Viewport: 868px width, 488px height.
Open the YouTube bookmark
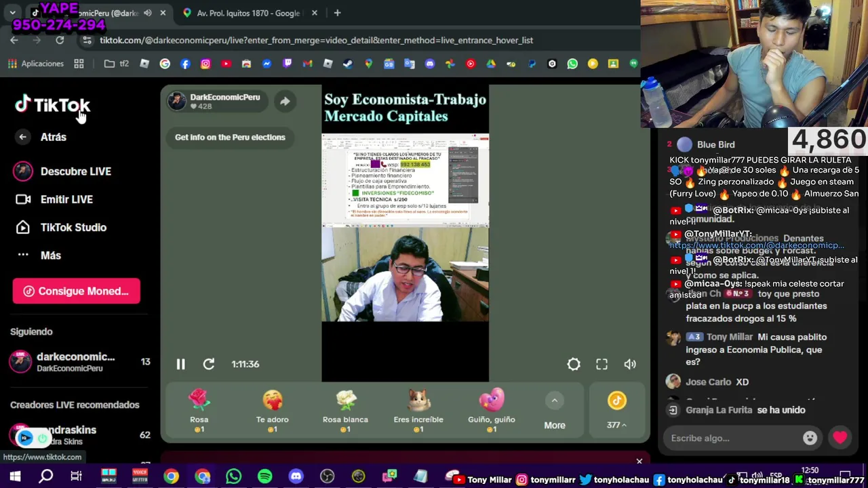(x=226, y=64)
